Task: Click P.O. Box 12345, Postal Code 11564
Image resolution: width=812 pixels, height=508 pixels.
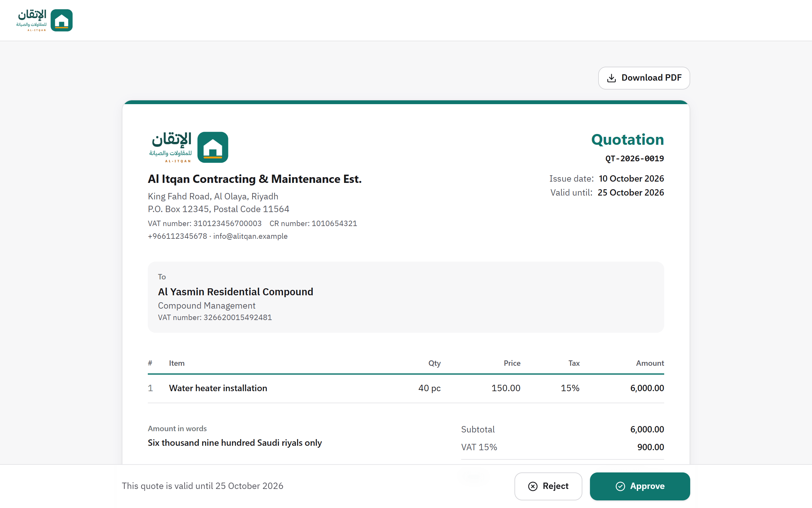Action: (219, 209)
